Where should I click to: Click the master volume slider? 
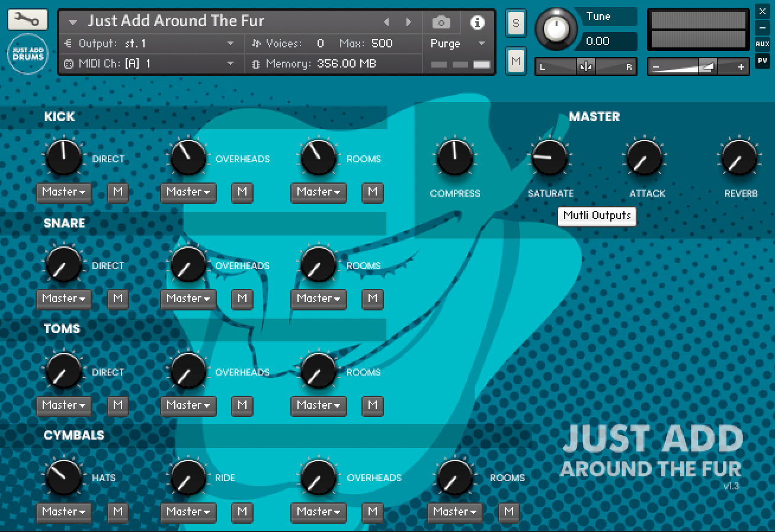(x=697, y=67)
